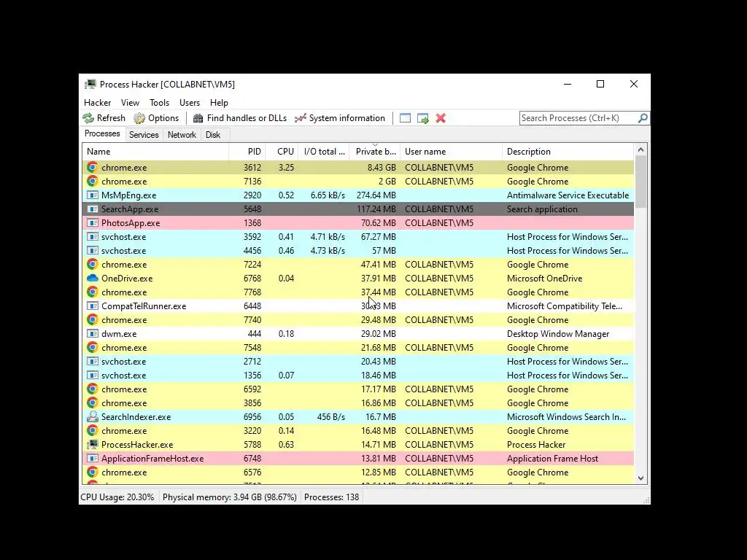Click Chrome icon of PID 7548 row

coord(93,348)
